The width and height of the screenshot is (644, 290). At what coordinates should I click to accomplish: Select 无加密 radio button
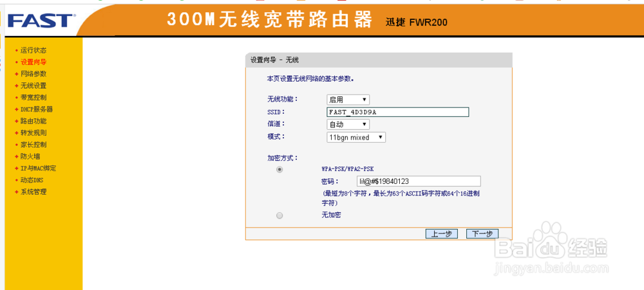[x=279, y=215]
